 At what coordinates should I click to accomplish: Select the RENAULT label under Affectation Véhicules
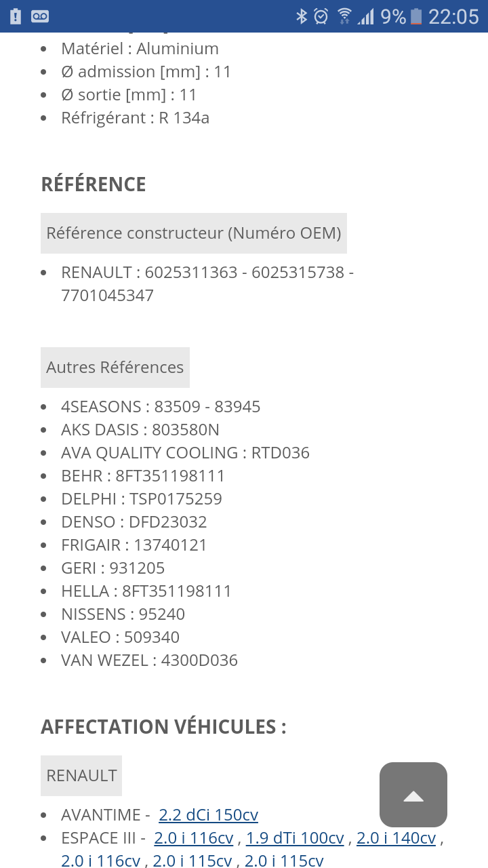81,776
